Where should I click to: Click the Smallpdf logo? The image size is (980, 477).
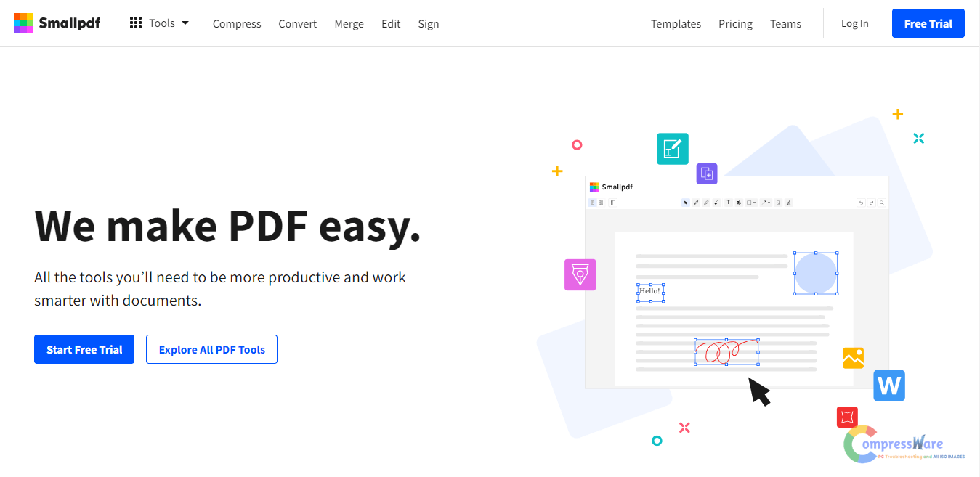tap(57, 23)
